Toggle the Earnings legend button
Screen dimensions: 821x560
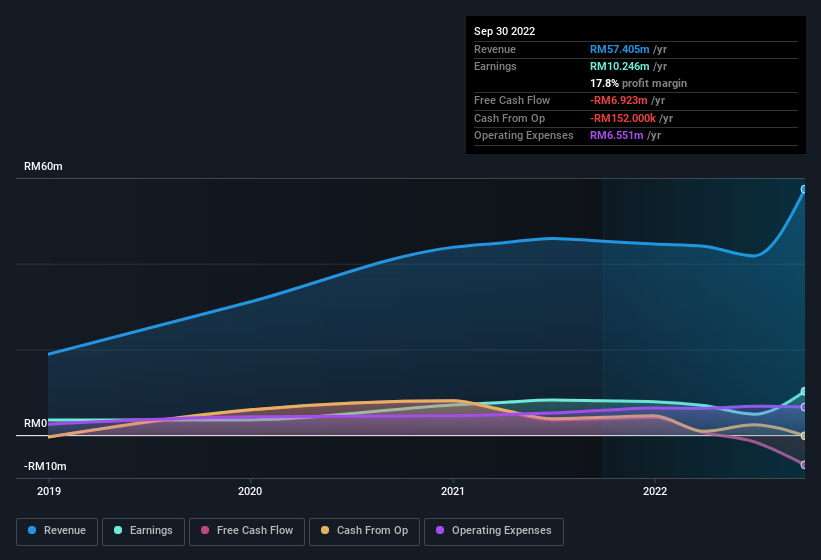143,532
